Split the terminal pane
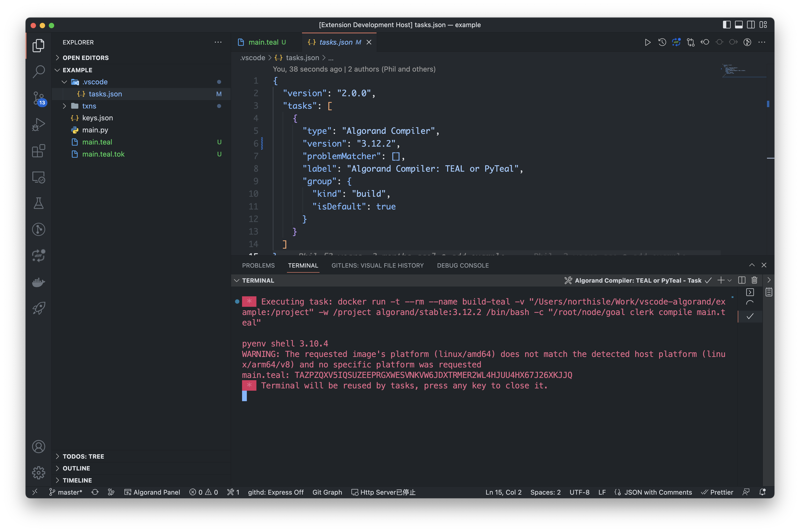 tap(742, 280)
